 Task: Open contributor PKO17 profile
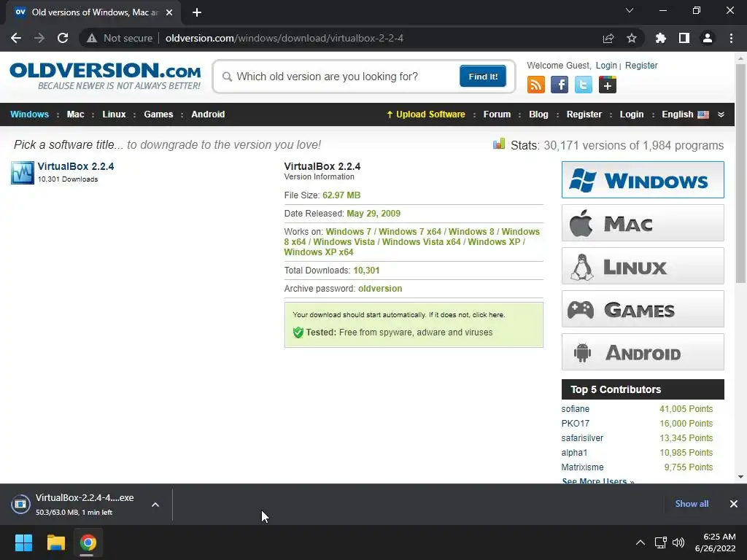[x=575, y=424]
